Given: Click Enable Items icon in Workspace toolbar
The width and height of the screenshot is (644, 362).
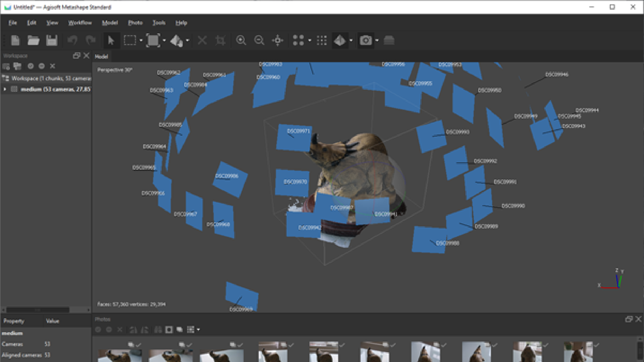Looking at the screenshot, I should (x=31, y=66).
